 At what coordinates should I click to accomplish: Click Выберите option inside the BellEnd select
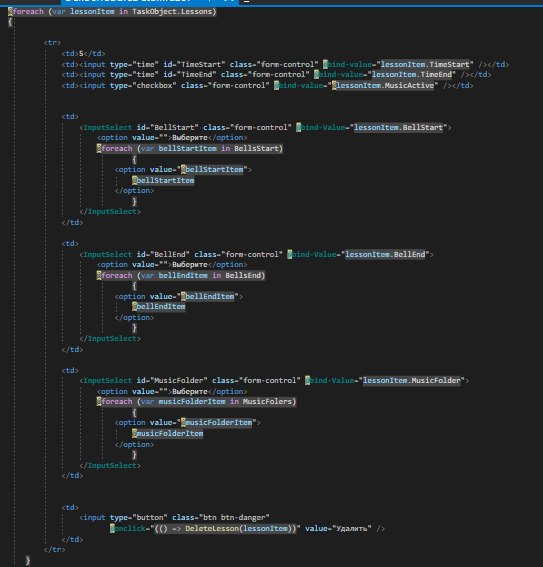(190, 264)
